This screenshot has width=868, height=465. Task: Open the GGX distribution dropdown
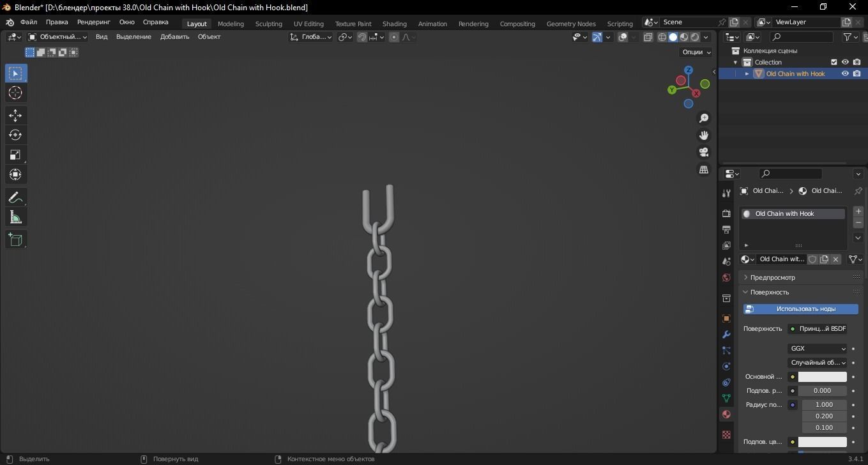pos(818,349)
